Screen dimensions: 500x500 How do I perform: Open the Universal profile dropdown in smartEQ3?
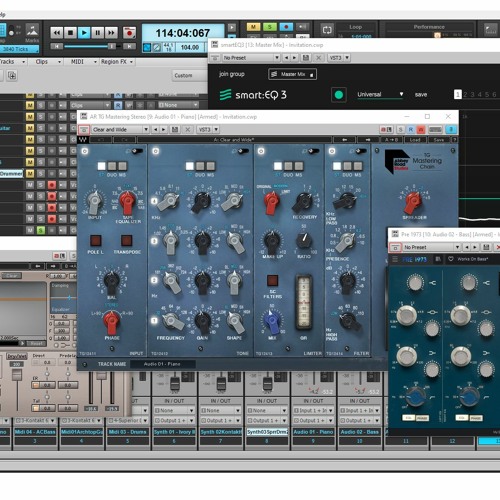(380, 94)
